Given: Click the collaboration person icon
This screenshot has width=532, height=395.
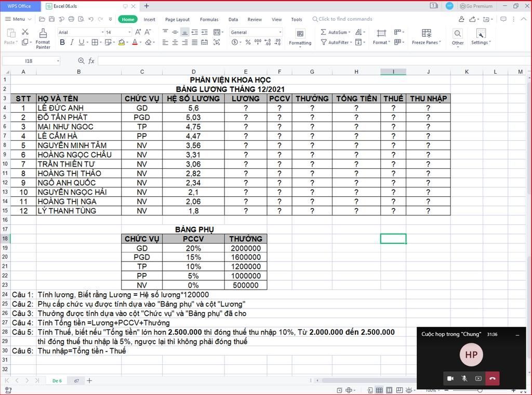Looking at the screenshot, I should click(x=461, y=19).
